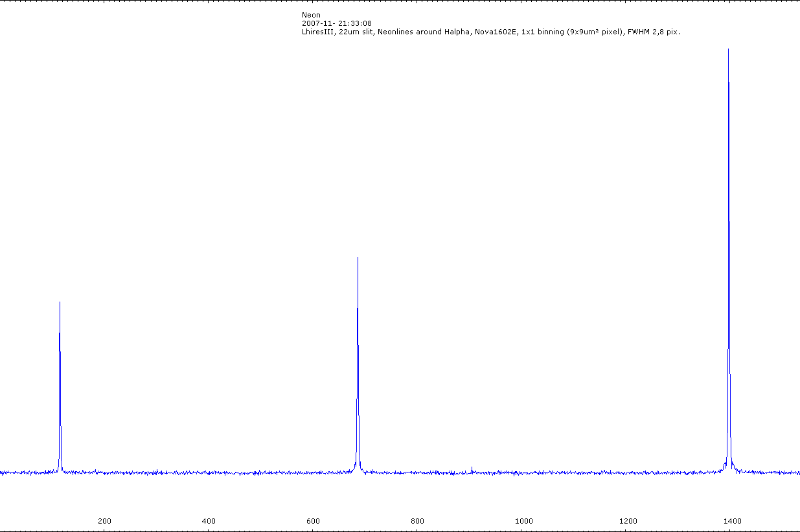This screenshot has height=532, width=800.
Task: Click the "Neon" title text
Action: coord(311,15)
